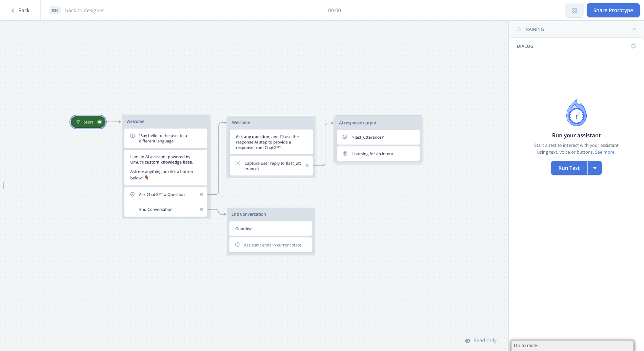Click the flag icon on the Start node
The image size is (644, 351).
pos(78,122)
